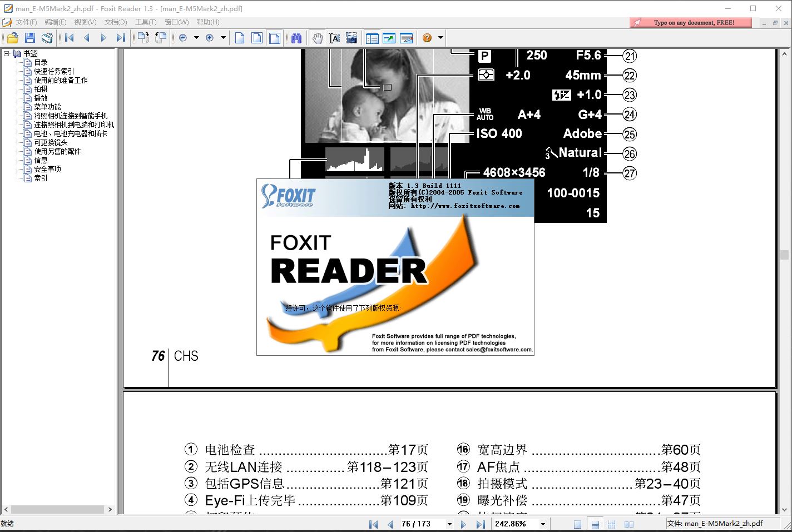Select the Text Selection tool
792x532 pixels.
tap(334, 38)
